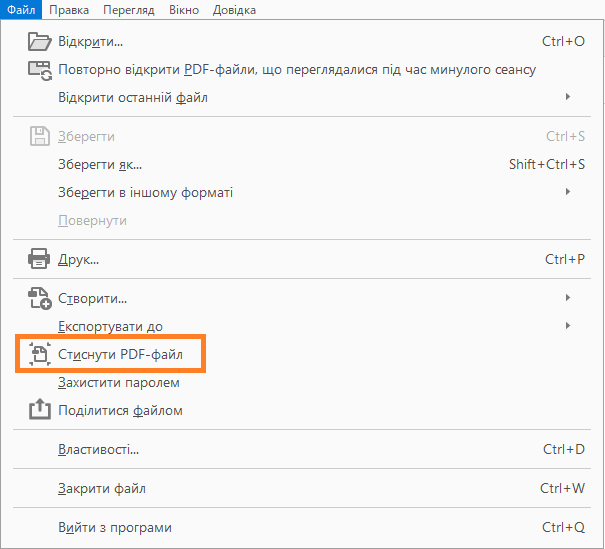Open Властивості… document properties

tap(98, 450)
